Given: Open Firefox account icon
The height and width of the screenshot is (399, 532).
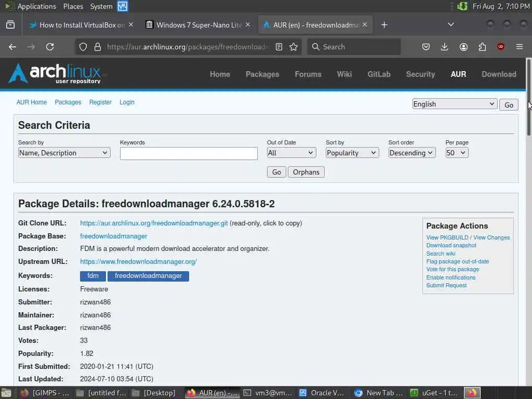Looking at the screenshot, I should tap(463, 47).
